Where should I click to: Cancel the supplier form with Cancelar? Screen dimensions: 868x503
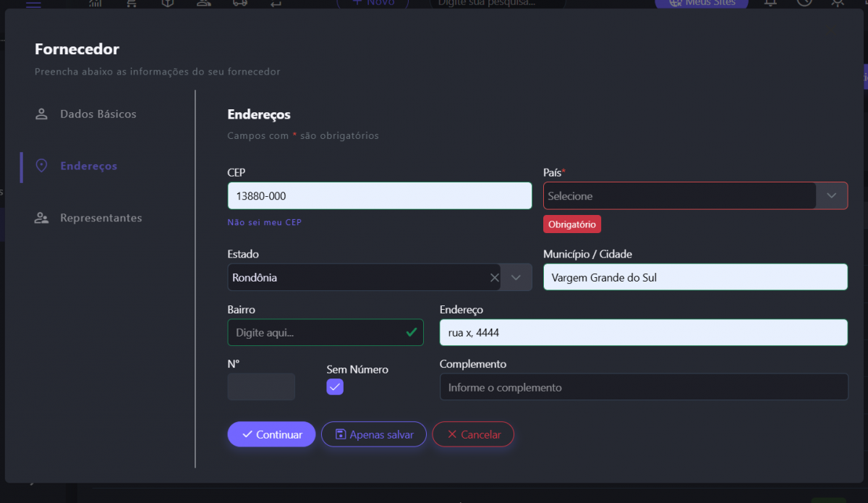[x=473, y=434]
